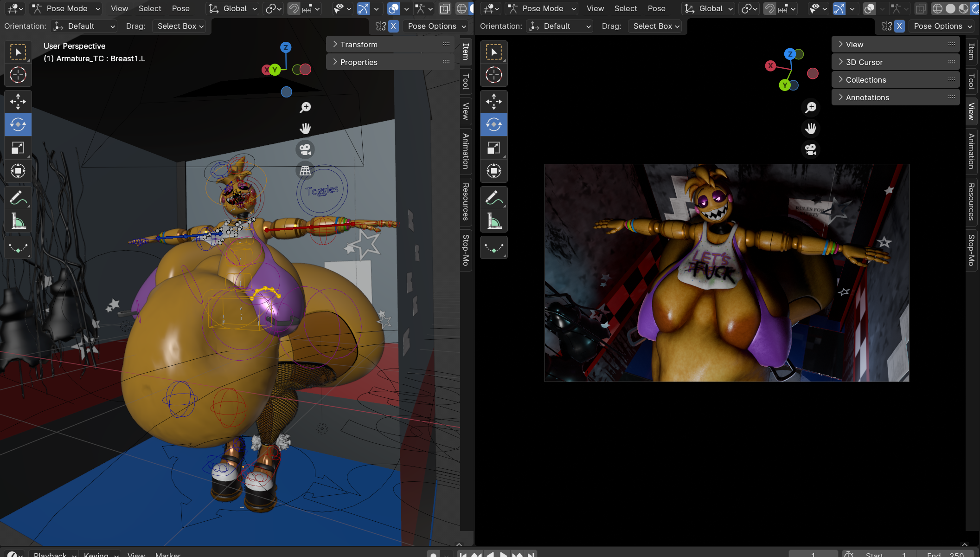This screenshot has width=980, height=557.
Task: Pick the Rotate tool in left viewport
Action: [x=18, y=124]
